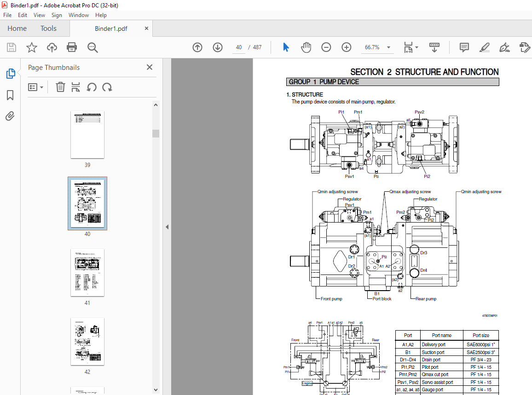Screen dimensions: 532x395
Task: Click the 66.7% zoom value field
Action: click(x=372, y=47)
